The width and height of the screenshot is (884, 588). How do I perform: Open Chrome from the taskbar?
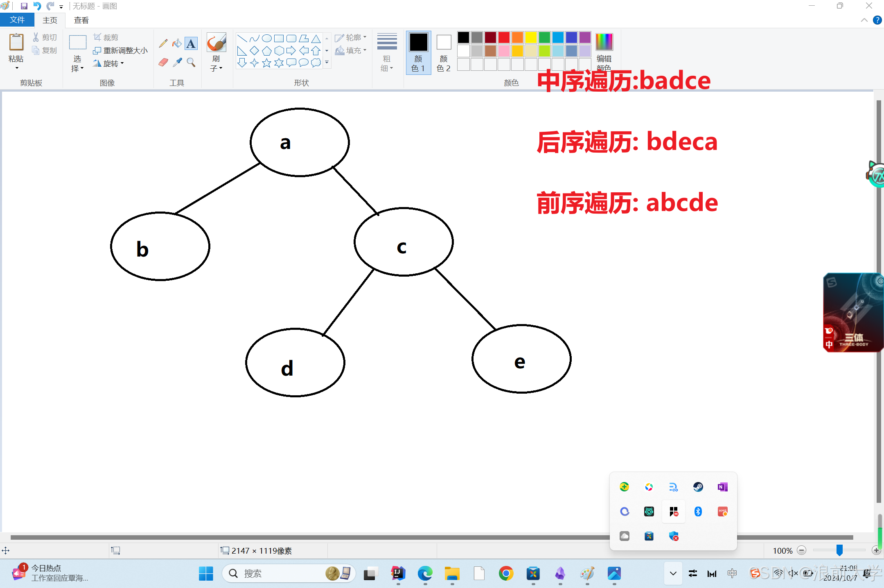click(x=506, y=573)
